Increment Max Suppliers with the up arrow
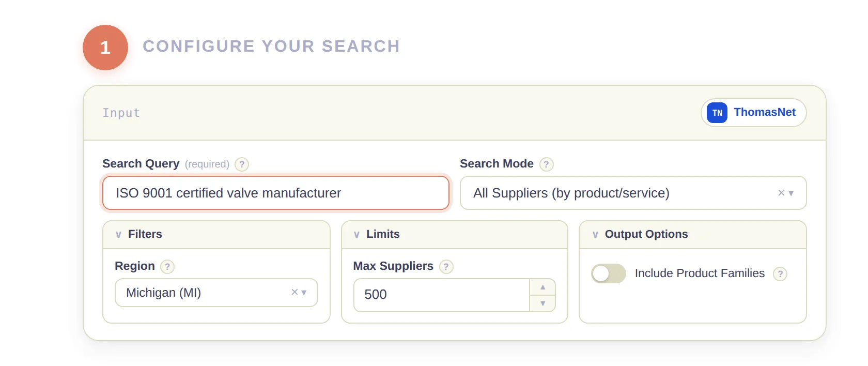Screen dimensions: 868x366 click(x=542, y=287)
